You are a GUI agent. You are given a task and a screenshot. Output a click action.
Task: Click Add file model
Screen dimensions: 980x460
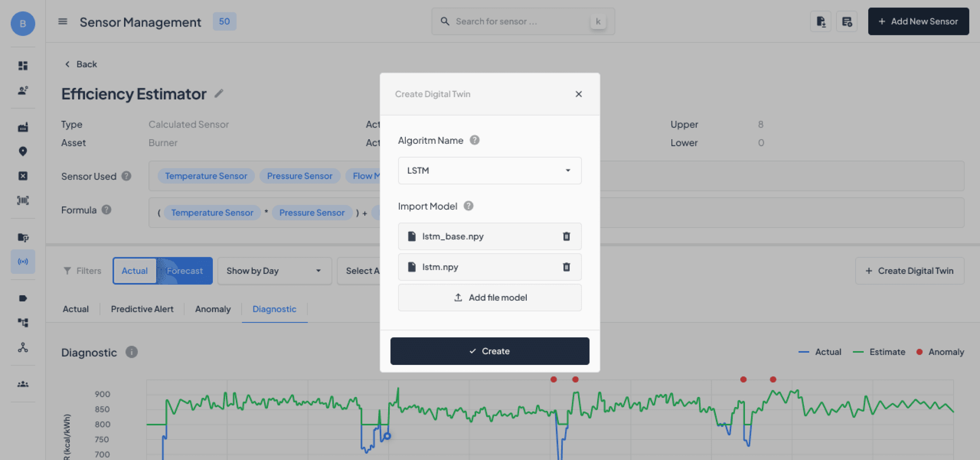(490, 298)
